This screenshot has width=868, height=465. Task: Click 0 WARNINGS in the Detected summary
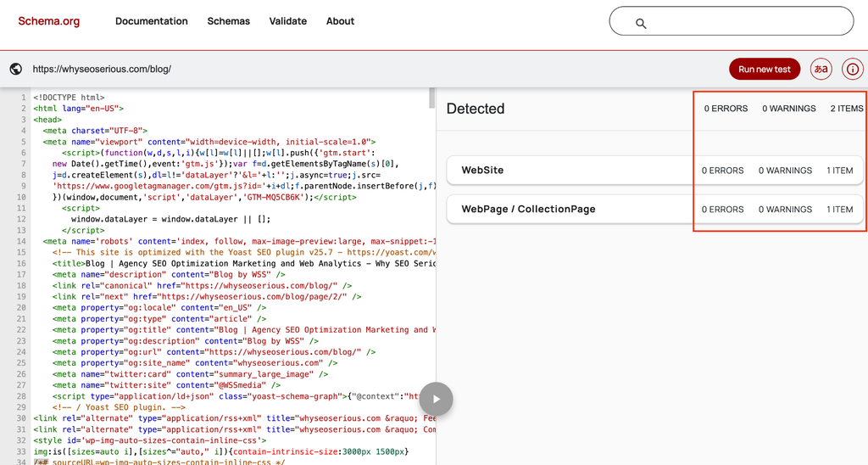click(789, 109)
